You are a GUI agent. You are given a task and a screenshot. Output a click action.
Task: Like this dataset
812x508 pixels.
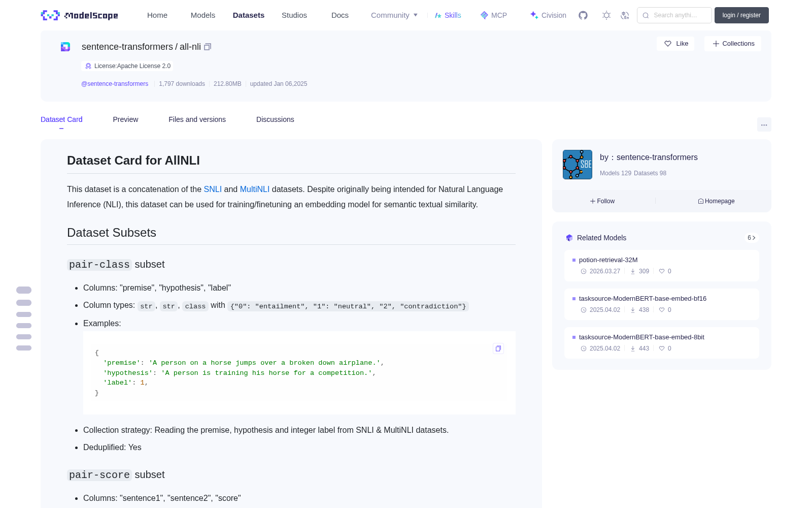point(675,44)
